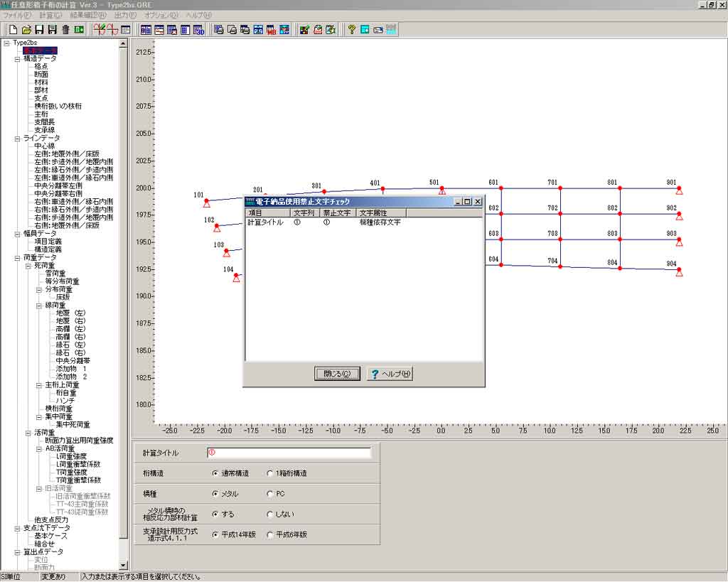Open the ファイル(F) menu
This screenshot has height=582, width=728.
[x=18, y=16]
